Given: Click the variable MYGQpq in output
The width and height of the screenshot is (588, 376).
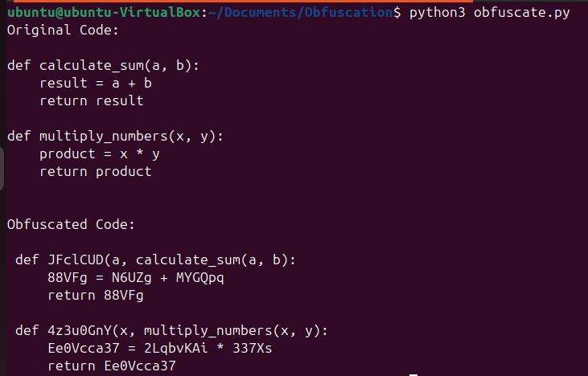Looking at the screenshot, I should click(199, 278).
